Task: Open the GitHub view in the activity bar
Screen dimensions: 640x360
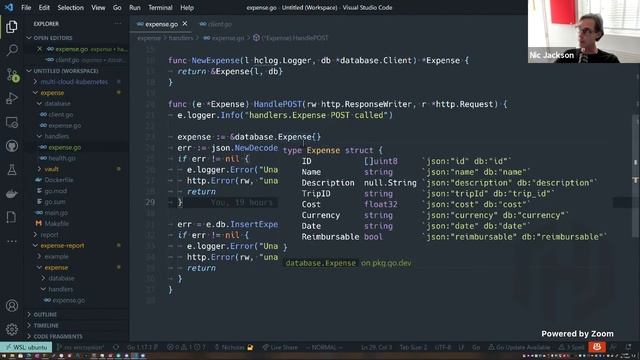Action: click(x=12, y=146)
